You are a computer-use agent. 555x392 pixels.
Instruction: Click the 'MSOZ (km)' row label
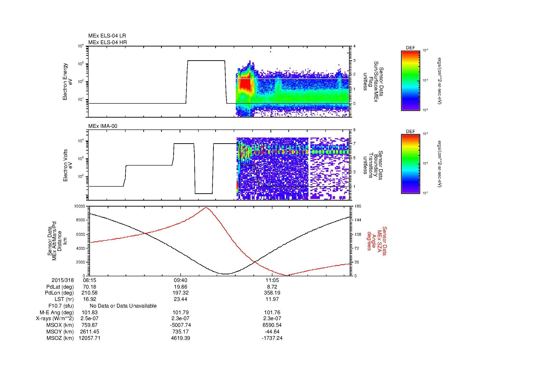pos(60,338)
